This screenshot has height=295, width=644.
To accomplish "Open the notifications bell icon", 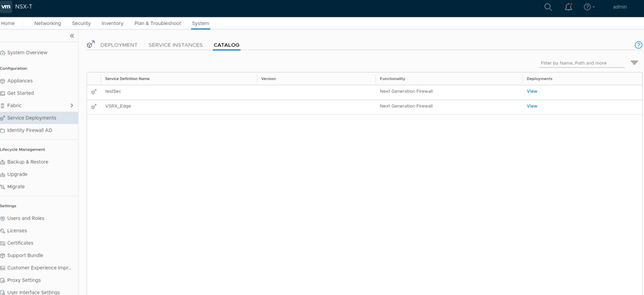I will click(x=569, y=7).
